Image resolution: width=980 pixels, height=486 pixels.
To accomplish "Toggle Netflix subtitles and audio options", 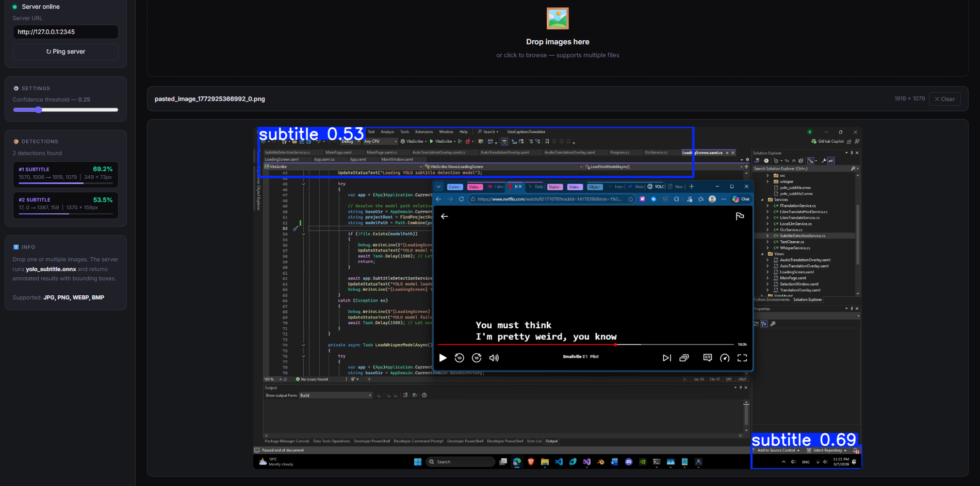I will [707, 358].
